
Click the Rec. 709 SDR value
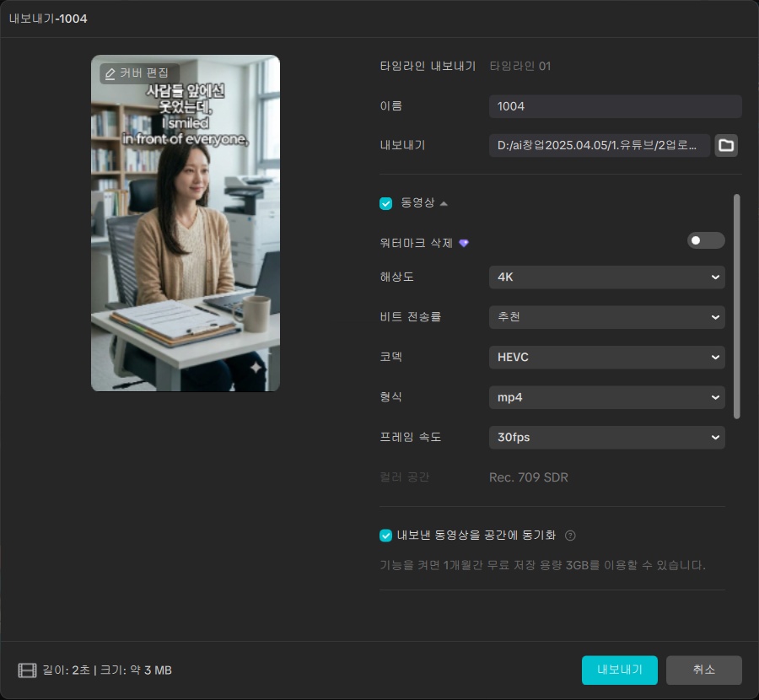(529, 477)
